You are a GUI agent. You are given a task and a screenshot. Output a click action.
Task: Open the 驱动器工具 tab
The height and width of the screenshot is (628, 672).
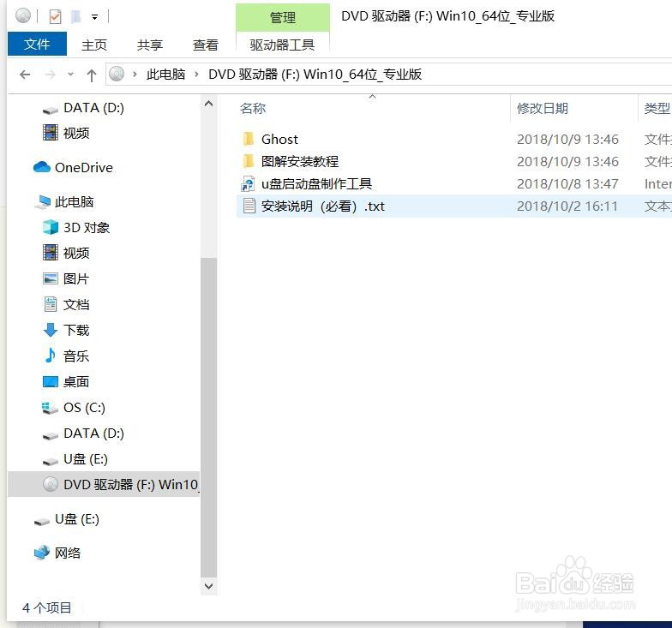283,45
